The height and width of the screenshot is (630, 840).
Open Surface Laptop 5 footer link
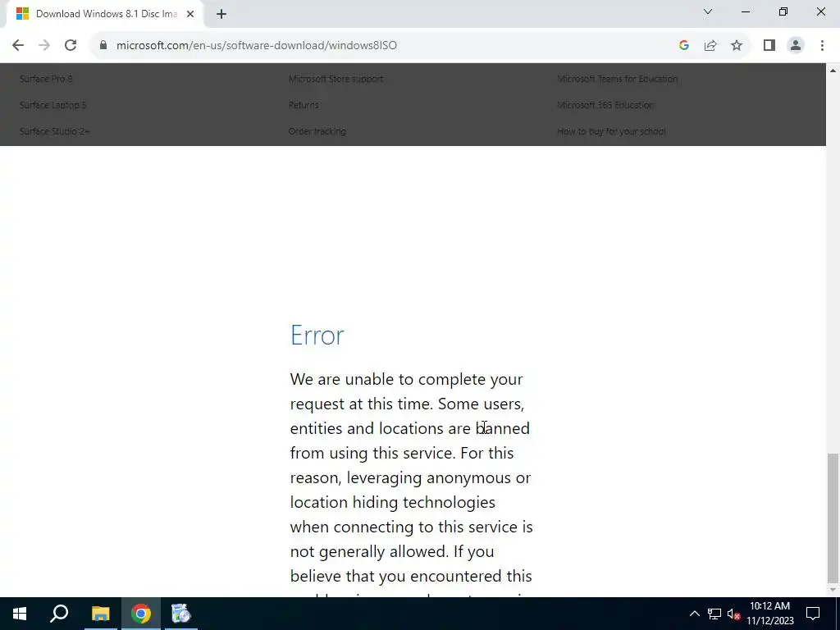click(x=52, y=105)
